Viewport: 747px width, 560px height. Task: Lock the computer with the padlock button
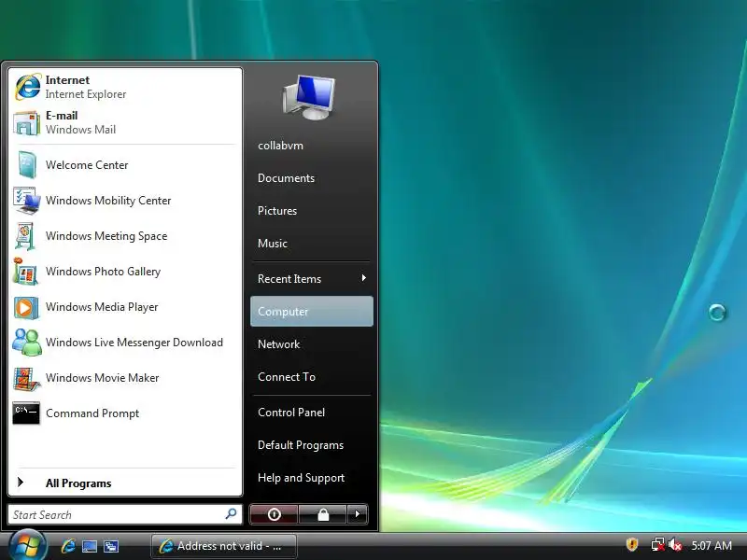[x=322, y=514]
